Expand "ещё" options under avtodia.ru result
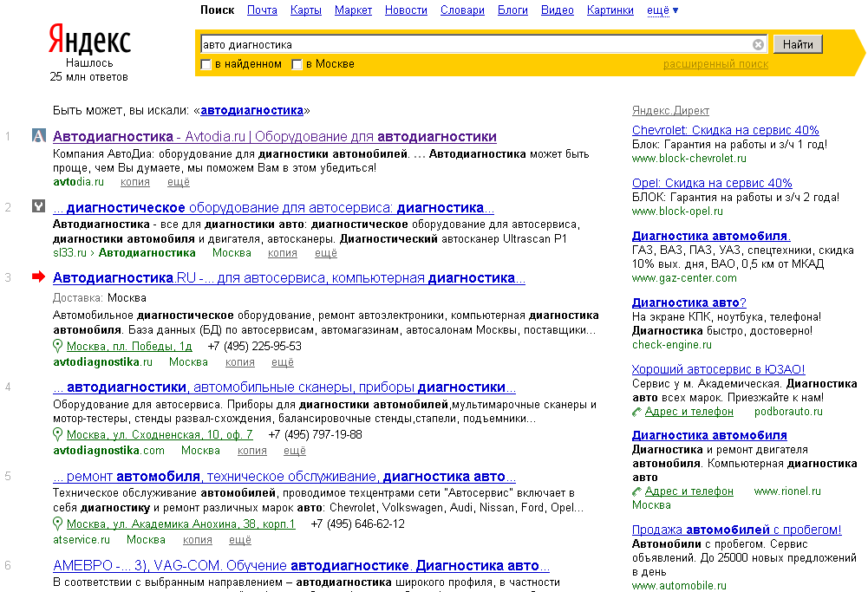Image resolution: width=868 pixels, height=592 pixels. click(x=178, y=182)
